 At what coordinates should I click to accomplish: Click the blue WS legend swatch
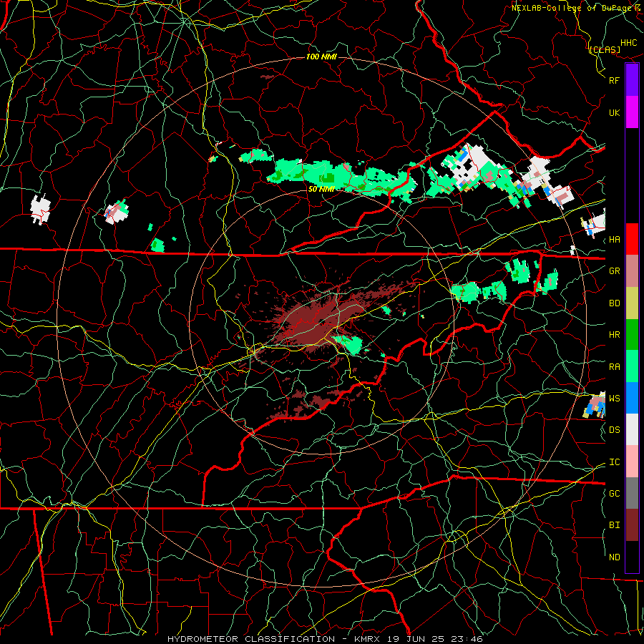632,398
